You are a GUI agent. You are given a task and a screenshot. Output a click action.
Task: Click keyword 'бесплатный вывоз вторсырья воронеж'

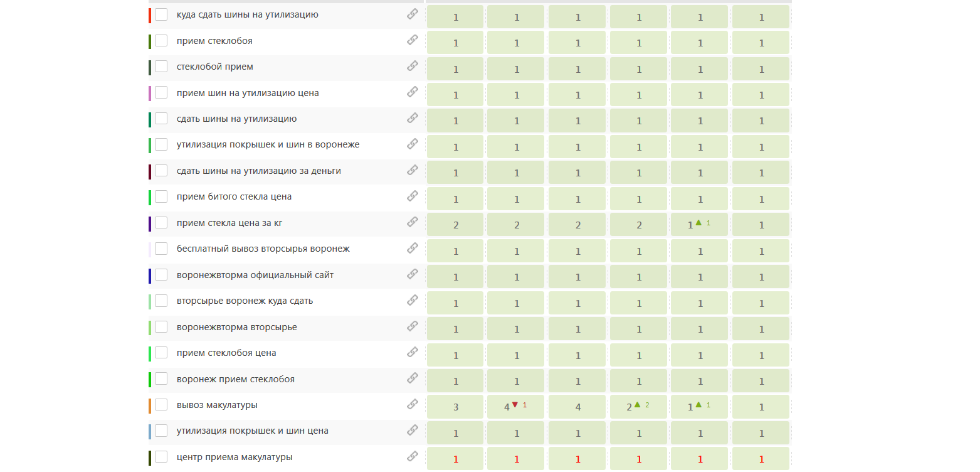tap(263, 249)
